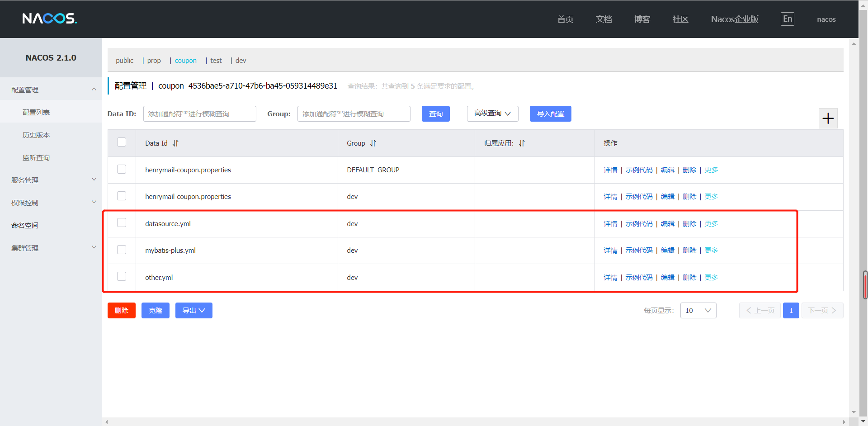Tick the mybatis-plus.yml row checkbox
Screen dimensions: 868x426
click(x=122, y=250)
